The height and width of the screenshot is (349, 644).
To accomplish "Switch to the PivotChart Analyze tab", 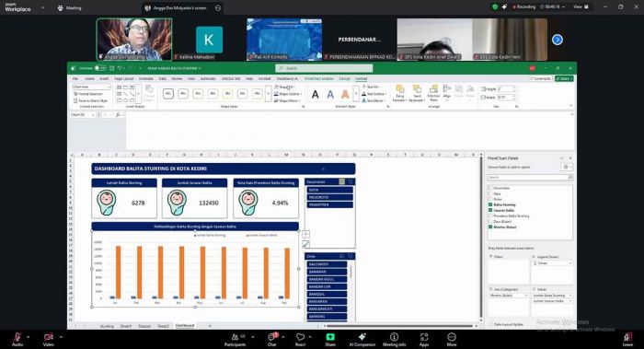I will [x=319, y=78].
